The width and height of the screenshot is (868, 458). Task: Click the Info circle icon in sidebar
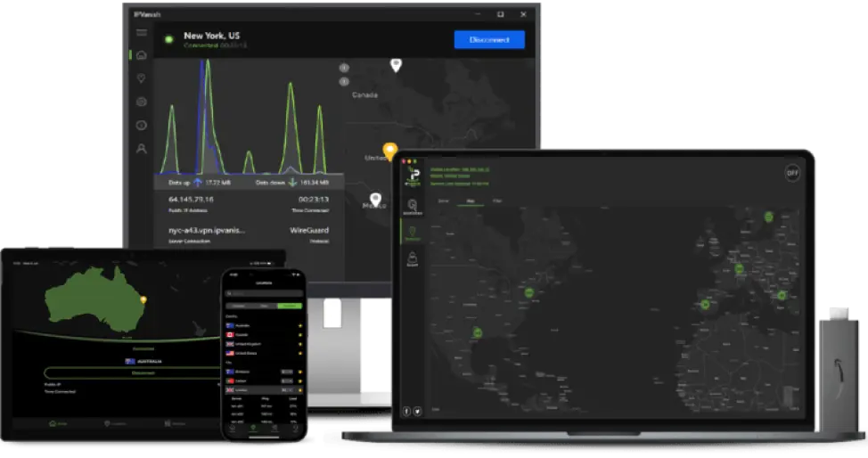141,125
